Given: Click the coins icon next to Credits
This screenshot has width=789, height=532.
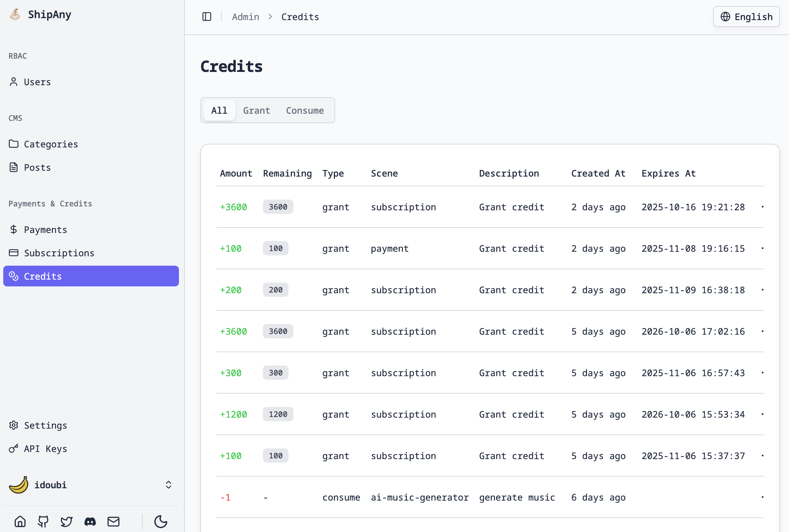Looking at the screenshot, I should [14, 276].
